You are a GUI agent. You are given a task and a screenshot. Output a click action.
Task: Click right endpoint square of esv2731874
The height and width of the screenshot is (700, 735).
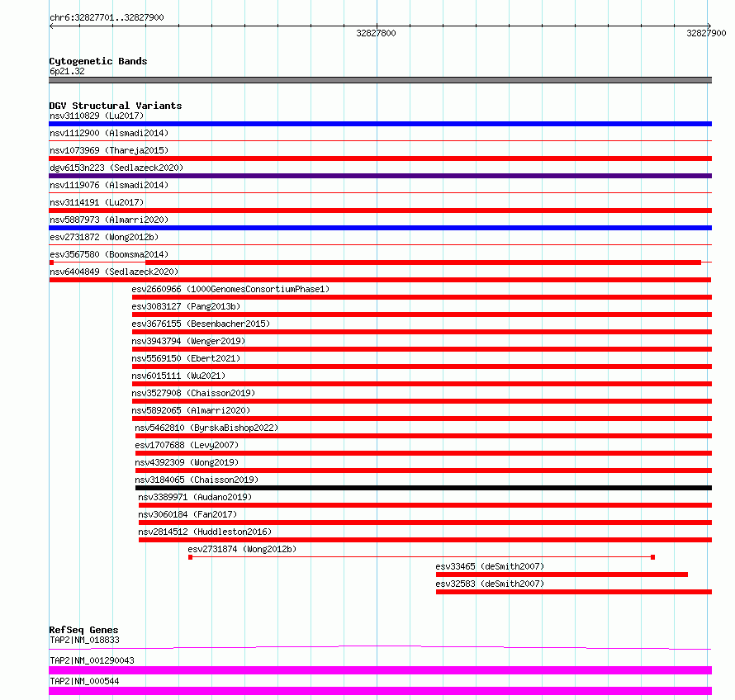click(x=652, y=557)
